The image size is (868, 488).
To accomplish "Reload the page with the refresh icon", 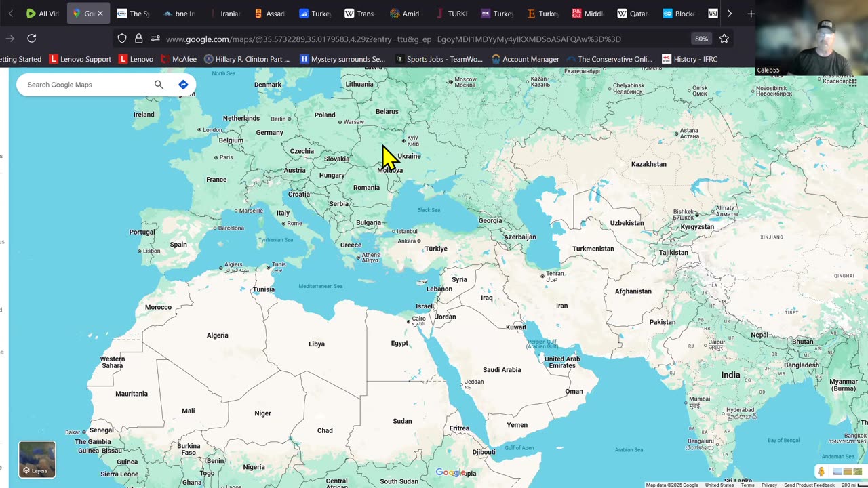I will click(x=32, y=39).
